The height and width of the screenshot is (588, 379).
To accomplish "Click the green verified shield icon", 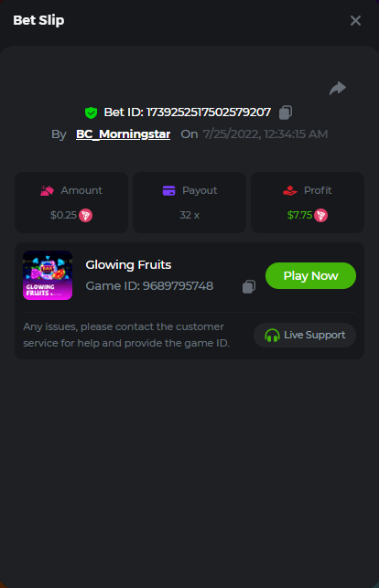I will (x=91, y=112).
